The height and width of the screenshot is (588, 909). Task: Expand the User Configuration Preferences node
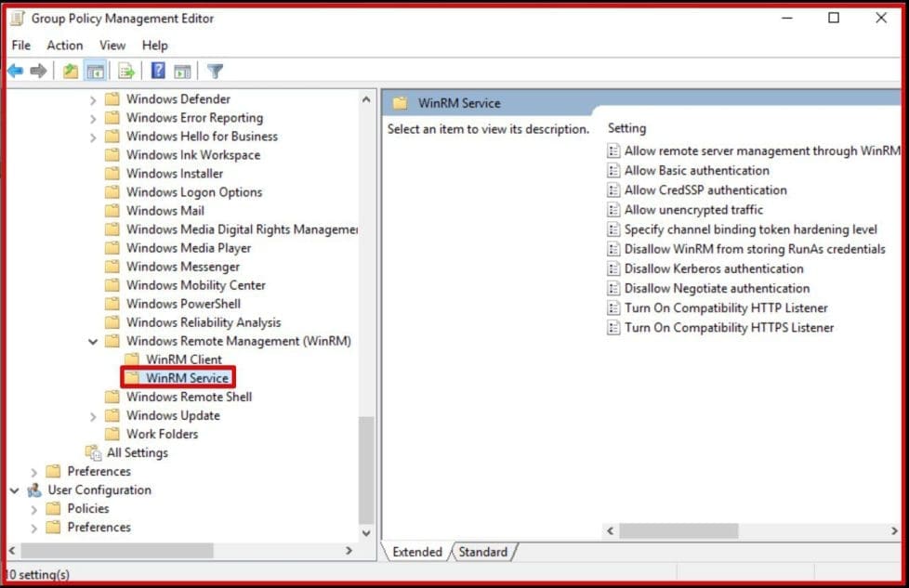click(33, 527)
